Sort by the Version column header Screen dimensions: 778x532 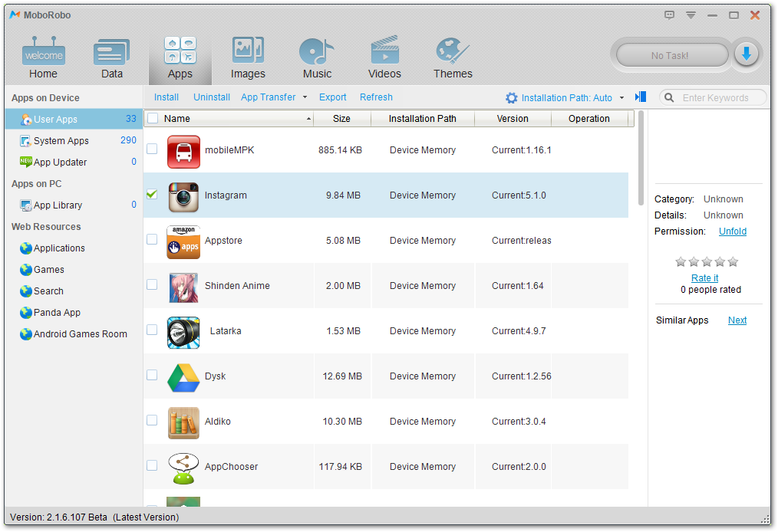513,119
